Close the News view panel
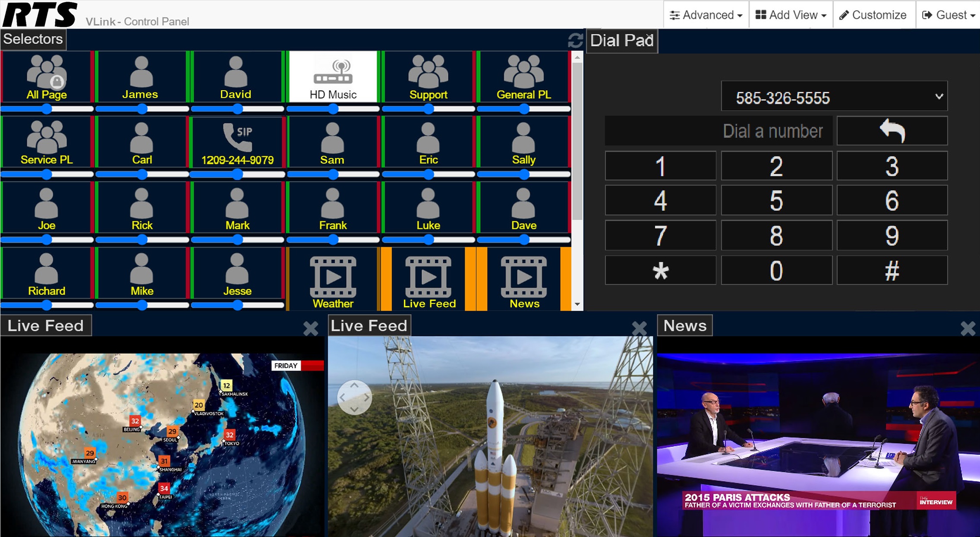 (968, 329)
